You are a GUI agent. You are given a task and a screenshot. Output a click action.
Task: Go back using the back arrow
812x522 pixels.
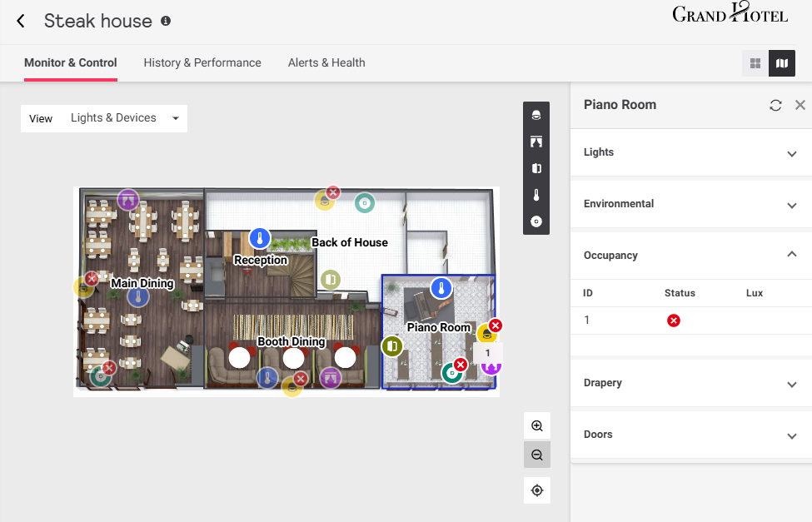21,22
